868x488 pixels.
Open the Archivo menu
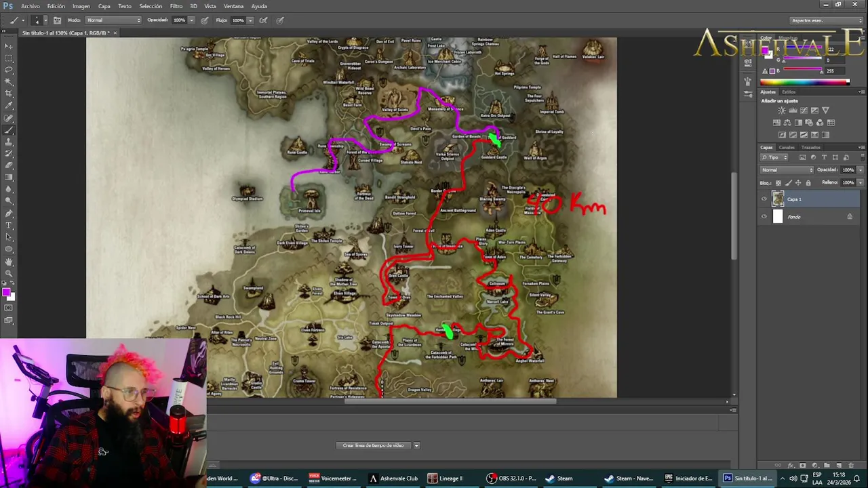[x=31, y=6]
